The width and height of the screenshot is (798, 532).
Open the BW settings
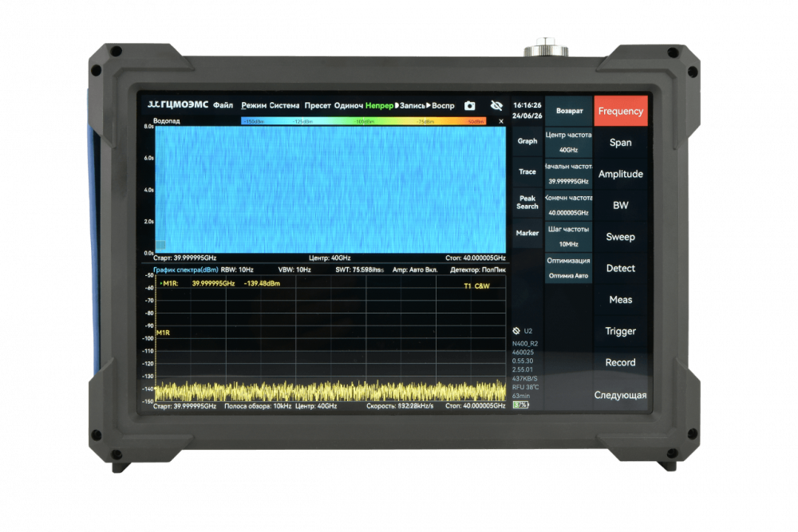pyautogui.click(x=620, y=206)
